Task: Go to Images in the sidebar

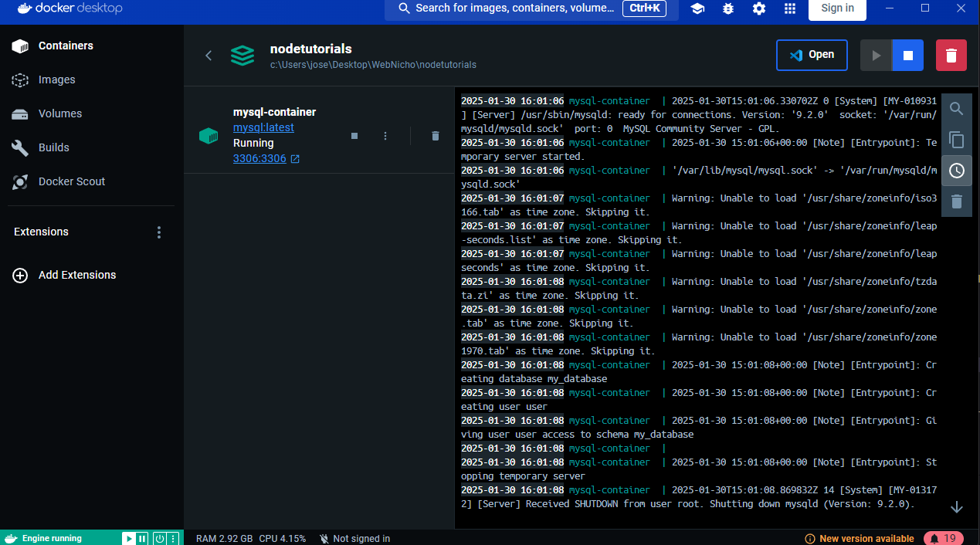Action: click(x=92, y=80)
